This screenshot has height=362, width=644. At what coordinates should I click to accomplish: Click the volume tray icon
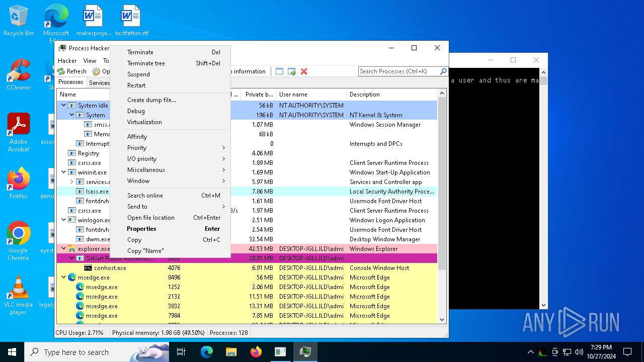click(579, 352)
